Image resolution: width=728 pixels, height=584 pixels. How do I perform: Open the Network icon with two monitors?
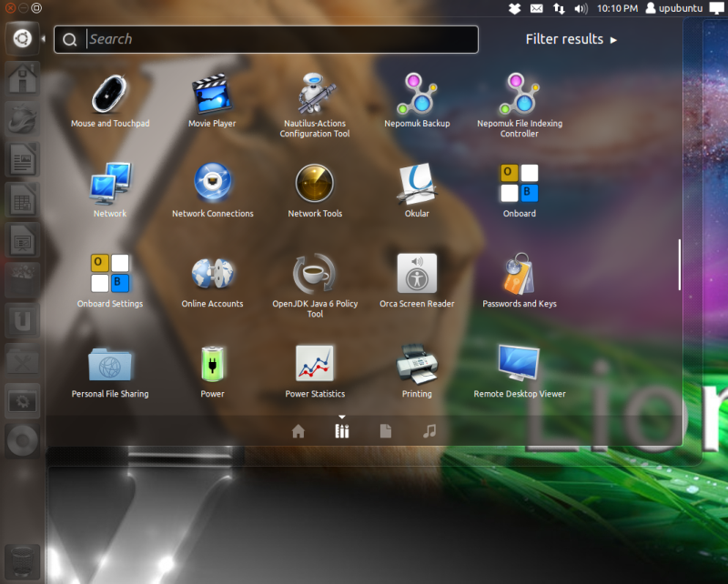[110, 190]
